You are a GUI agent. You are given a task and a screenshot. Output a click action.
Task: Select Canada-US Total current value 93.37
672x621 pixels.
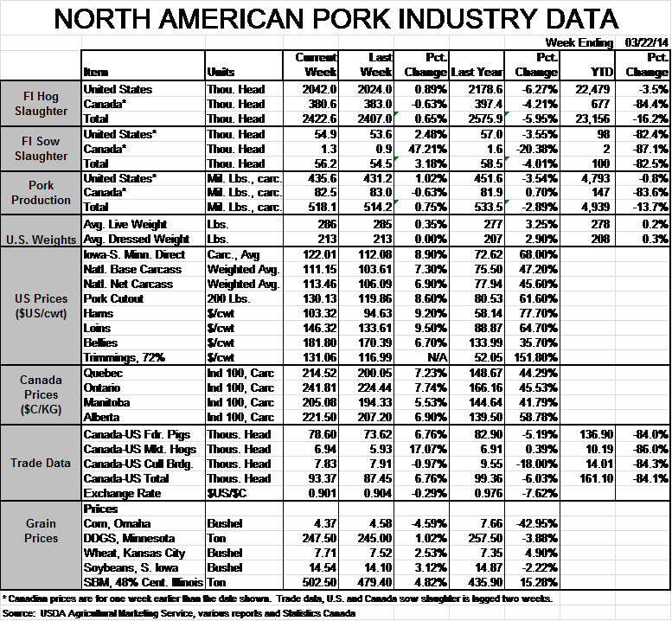click(323, 478)
